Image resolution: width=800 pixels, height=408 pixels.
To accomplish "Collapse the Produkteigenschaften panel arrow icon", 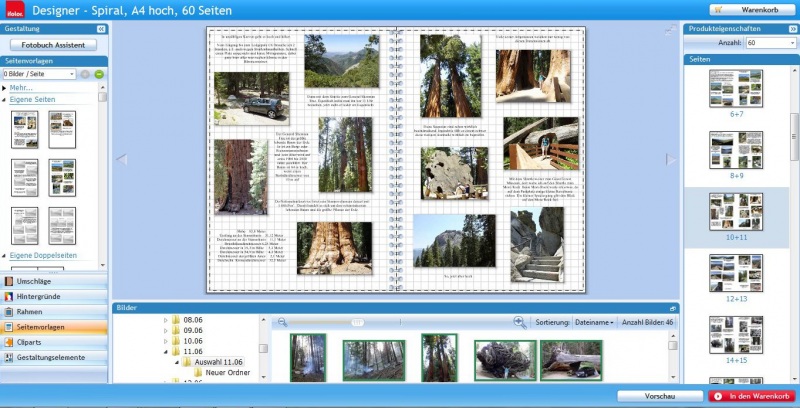I will click(793, 29).
